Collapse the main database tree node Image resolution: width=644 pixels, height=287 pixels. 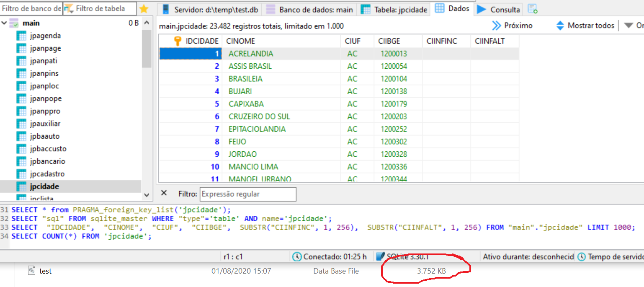tap(5, 23)
